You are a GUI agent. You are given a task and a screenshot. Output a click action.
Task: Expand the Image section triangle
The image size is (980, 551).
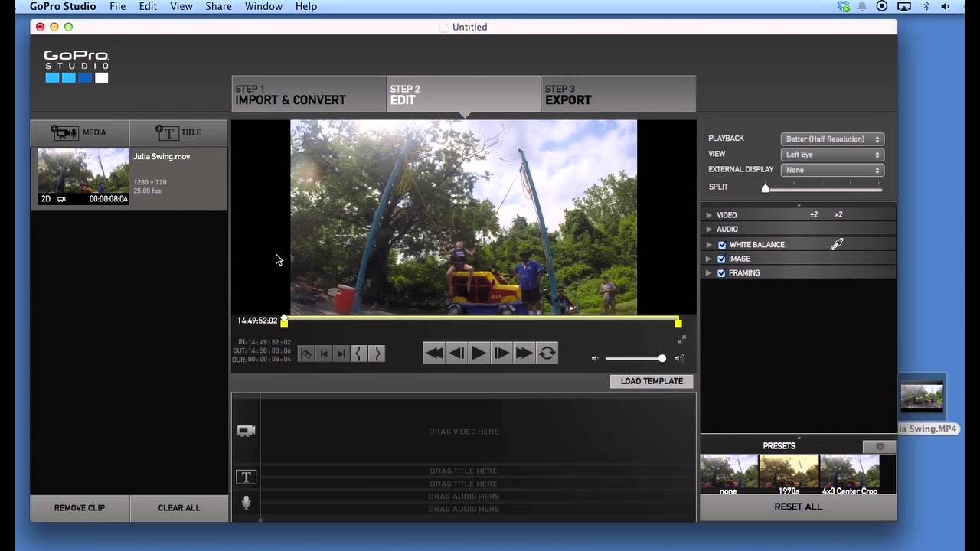click(709, 259)
